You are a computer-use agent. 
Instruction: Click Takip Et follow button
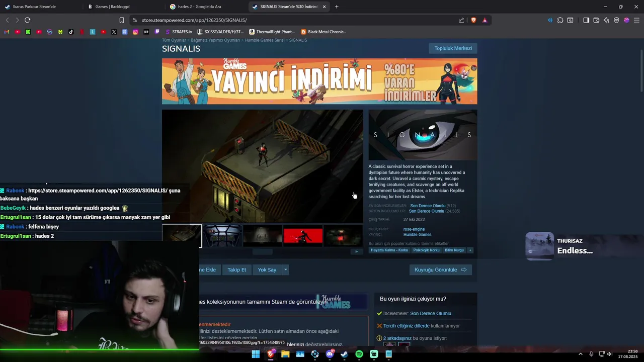[x=236, y=270]
